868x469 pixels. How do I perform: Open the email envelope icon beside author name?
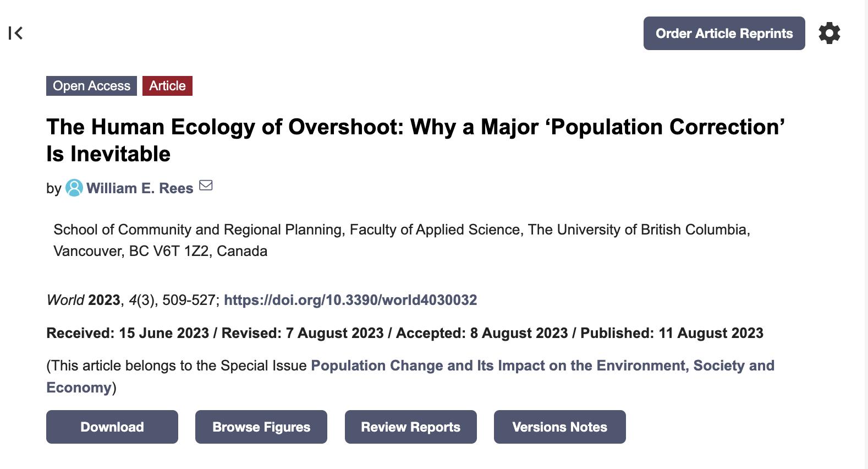click(206, 187)
